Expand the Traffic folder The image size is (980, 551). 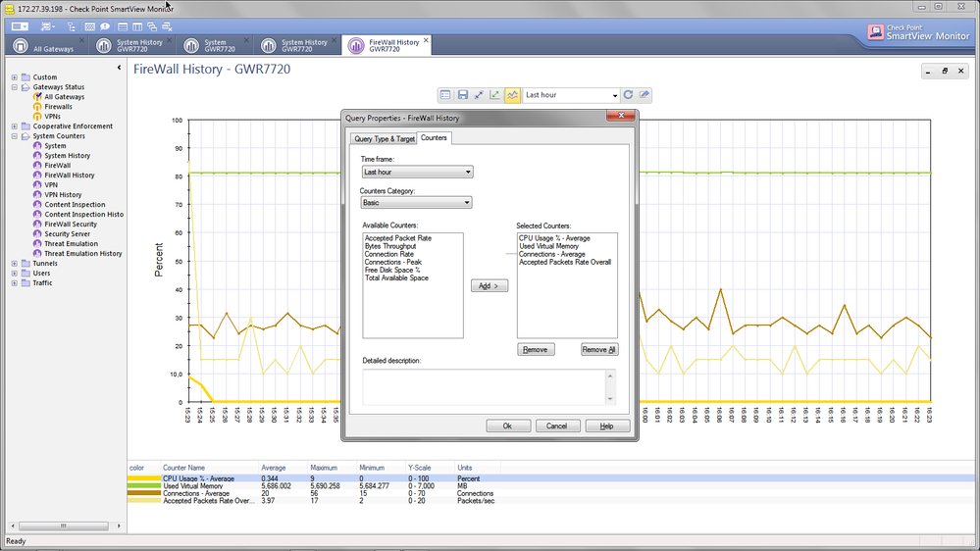tap(15, 283)
